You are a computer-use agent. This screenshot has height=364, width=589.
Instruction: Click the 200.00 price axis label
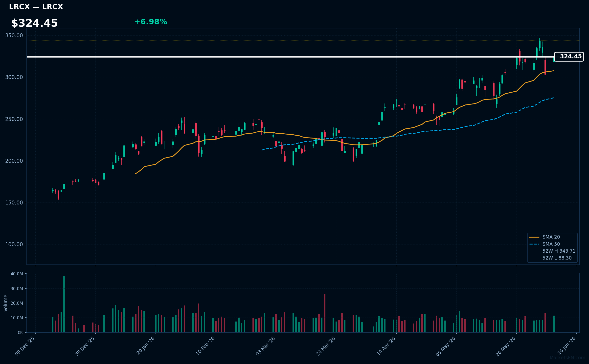[x=14, y=161]
